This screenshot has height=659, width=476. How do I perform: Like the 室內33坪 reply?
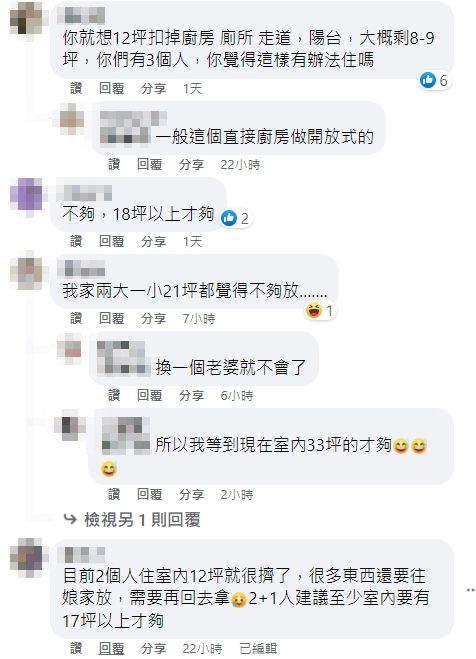coord(114,494)
